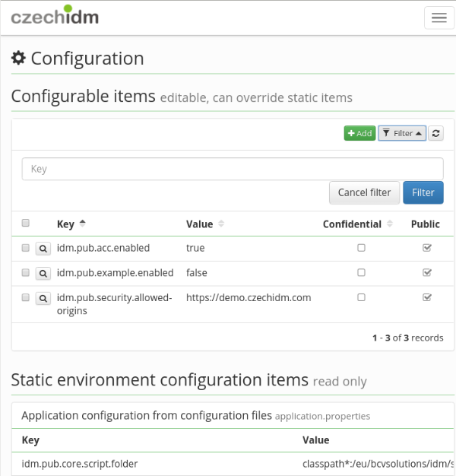The height and width of the screenshot is (476, 456).
Task: Click the Public column header
Action: (426, 224)
